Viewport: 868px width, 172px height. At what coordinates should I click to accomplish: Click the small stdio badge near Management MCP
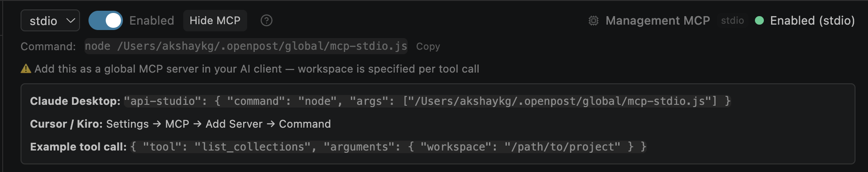[x=732, y=21]
